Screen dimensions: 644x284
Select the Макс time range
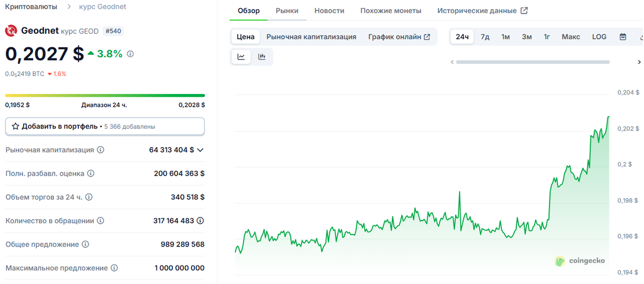click(x=571, y=37)
